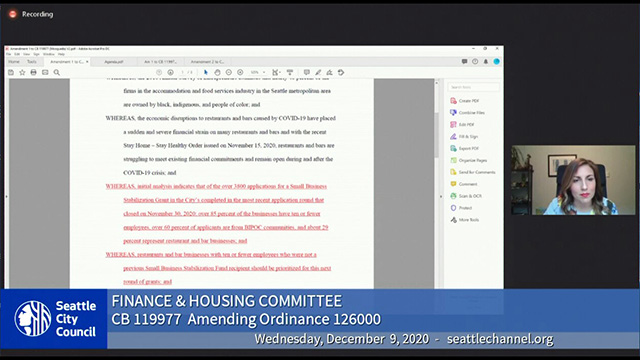Go to previous page with up arrow

pyautogui.click(x=159, y=72)
